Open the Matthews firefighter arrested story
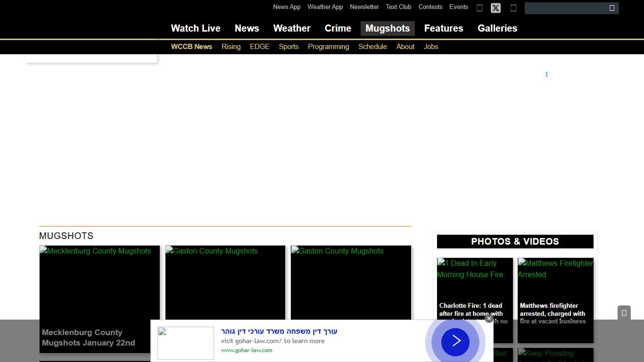Viewport: 644px width, 362px height. coord(555,292)
